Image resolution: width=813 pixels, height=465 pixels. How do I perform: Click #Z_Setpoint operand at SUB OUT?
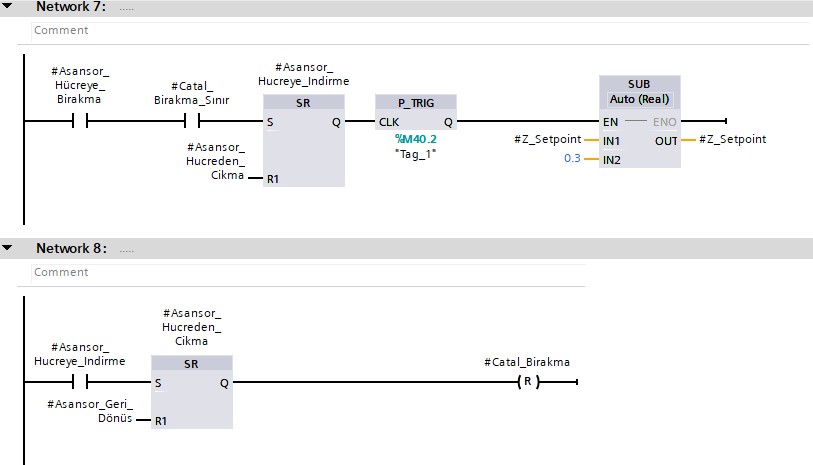coord(732,140)
